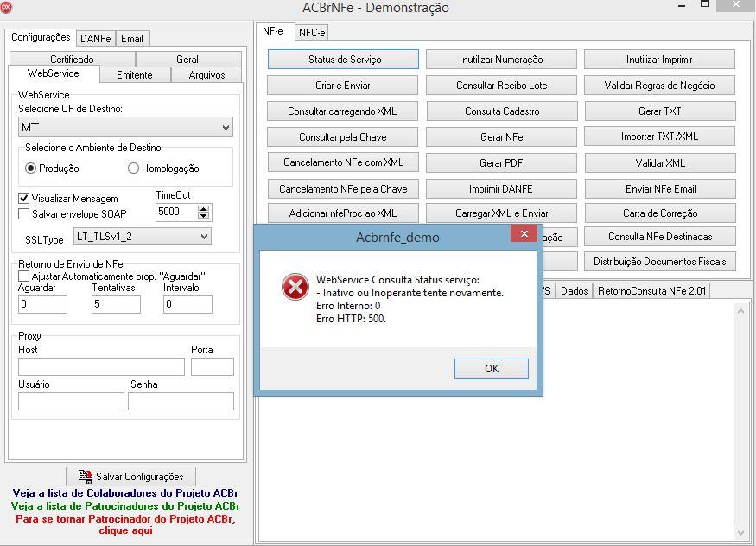
Task: Click the Importar TXT/XML button
Action: coord(659,136)
